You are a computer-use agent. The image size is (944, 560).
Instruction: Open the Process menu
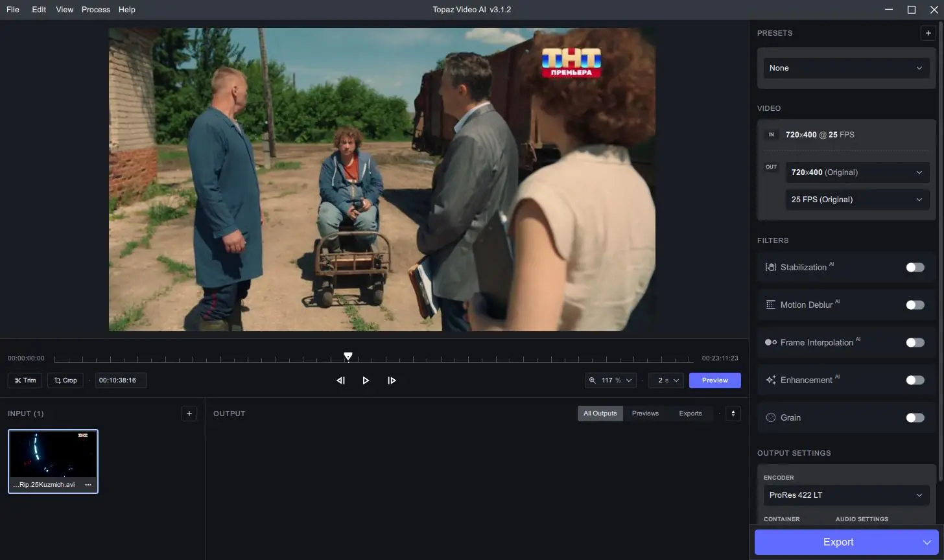pyautogui.click(x=96, y=10)
